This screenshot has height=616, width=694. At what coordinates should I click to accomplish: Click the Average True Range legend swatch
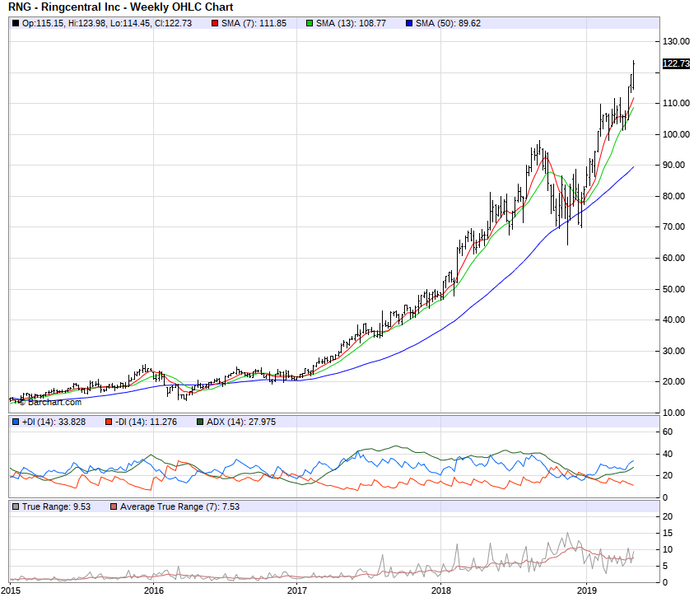point(114,506)
